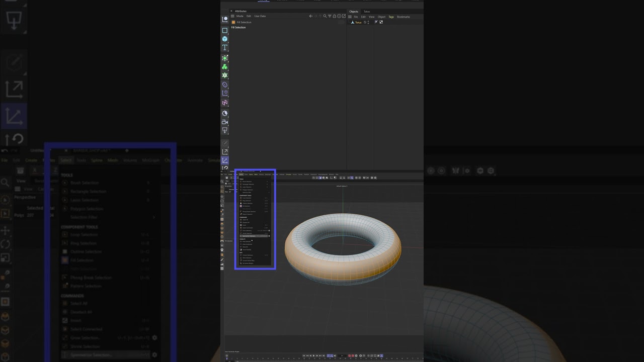Open Attributes in a new window
Screen dimensions: 644x362
click(x=343, y=16)
